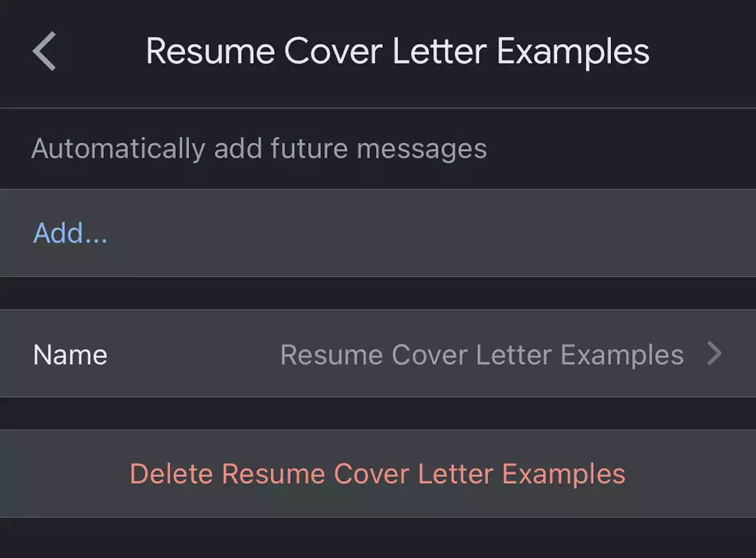Tap the disclosure arrow beside label name
Viewport: 756px width, 558px height.
click(x=714, y=354)
